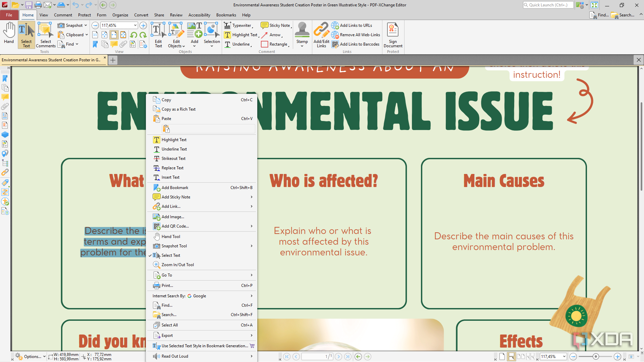The height and width of the screenshot is (362, 644).
Task: Activate Hand Tool from context menu
Action: coord(171,237)
